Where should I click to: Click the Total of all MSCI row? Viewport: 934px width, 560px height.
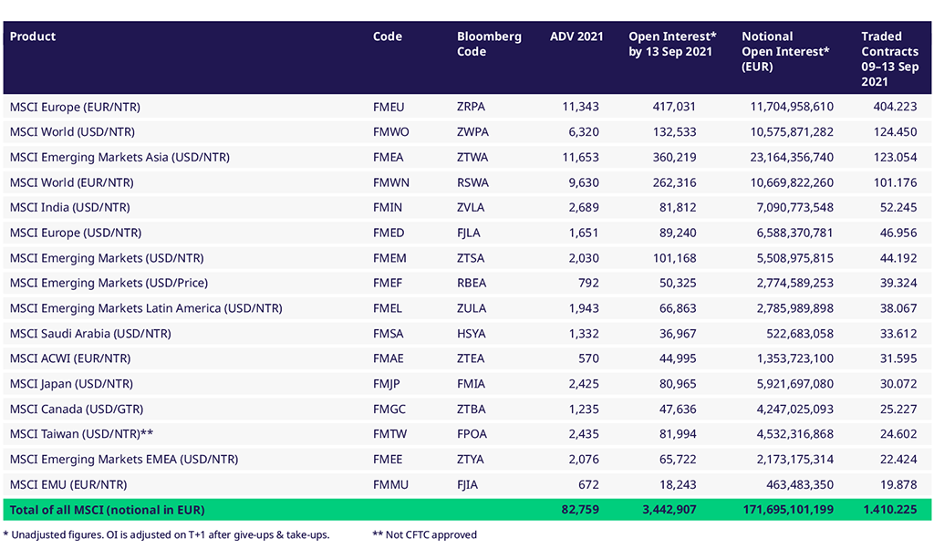pos(107,509)
